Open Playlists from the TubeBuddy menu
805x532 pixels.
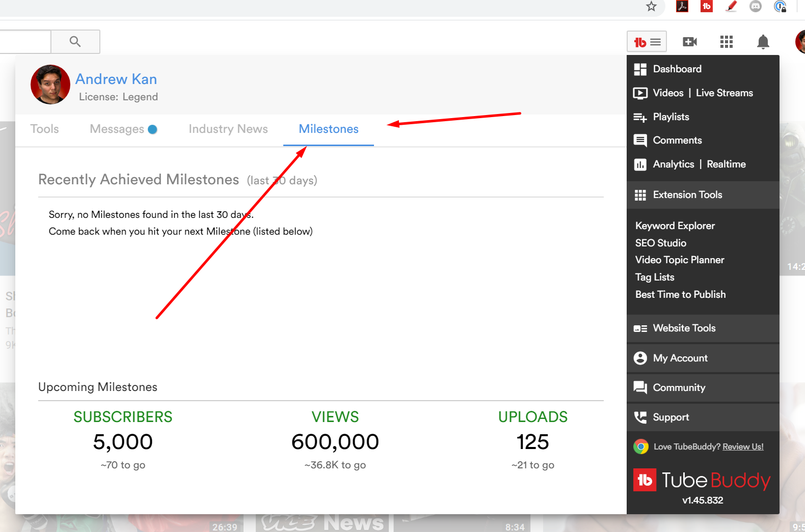click(x=670, y=117)
